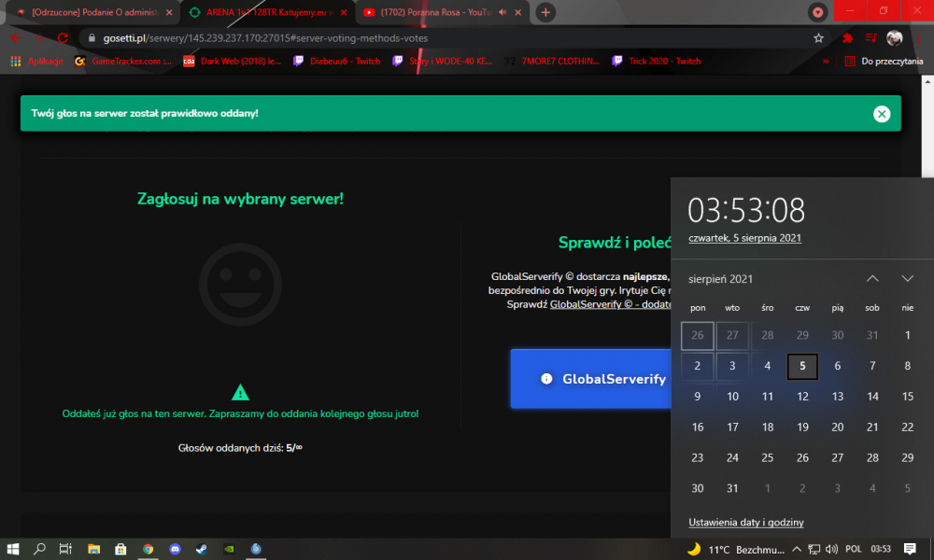Click the sierpień 2021 month header
The width and height of the screenshot is (934, 560).
tap(720, 279)
